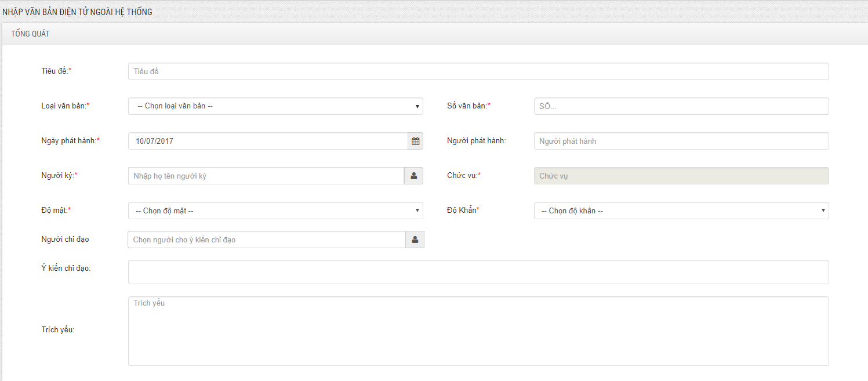
Task: Click the Người ký name input
Action: point(266,176)
